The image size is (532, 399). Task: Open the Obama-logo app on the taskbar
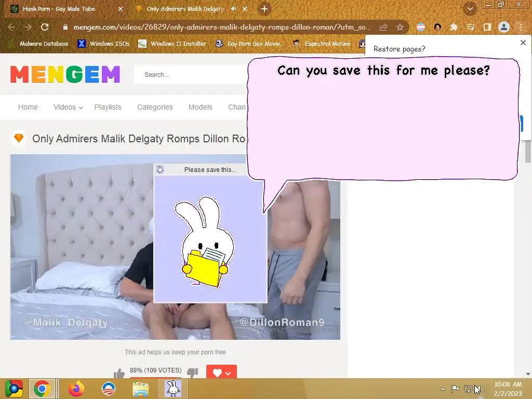(x=109, y=389)
